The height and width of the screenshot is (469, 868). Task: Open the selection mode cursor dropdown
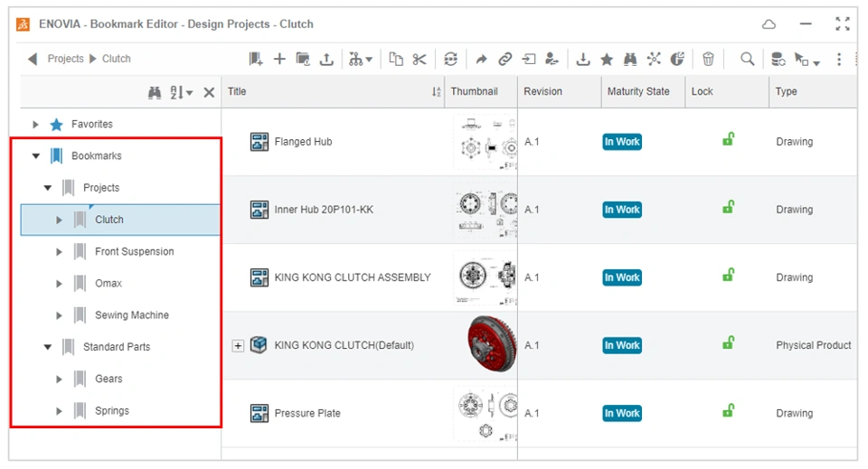click(807, 59)
